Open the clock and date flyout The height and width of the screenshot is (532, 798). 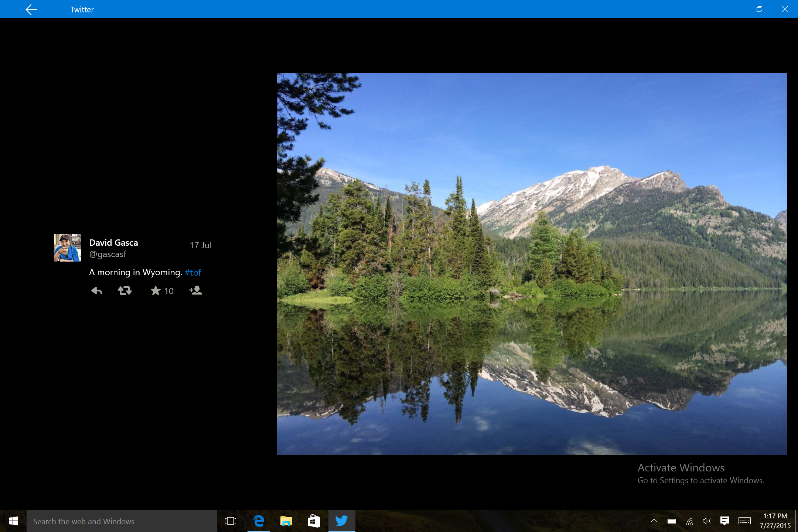(775, 521)
